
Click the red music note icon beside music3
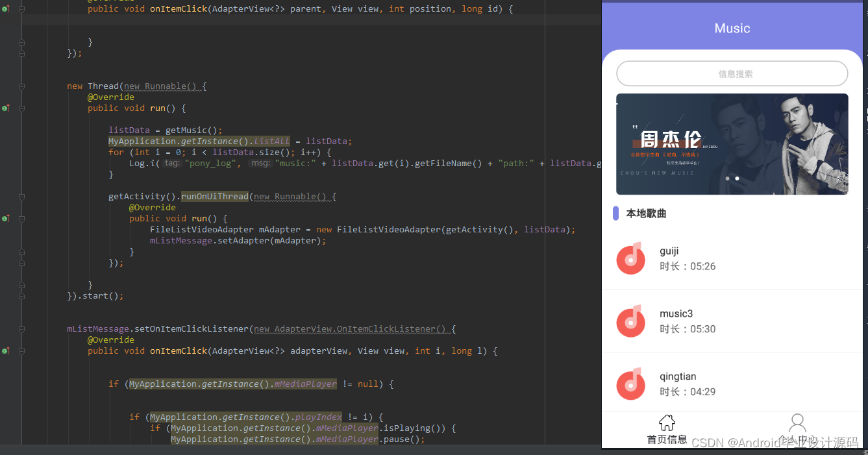[x=630, y=321]
